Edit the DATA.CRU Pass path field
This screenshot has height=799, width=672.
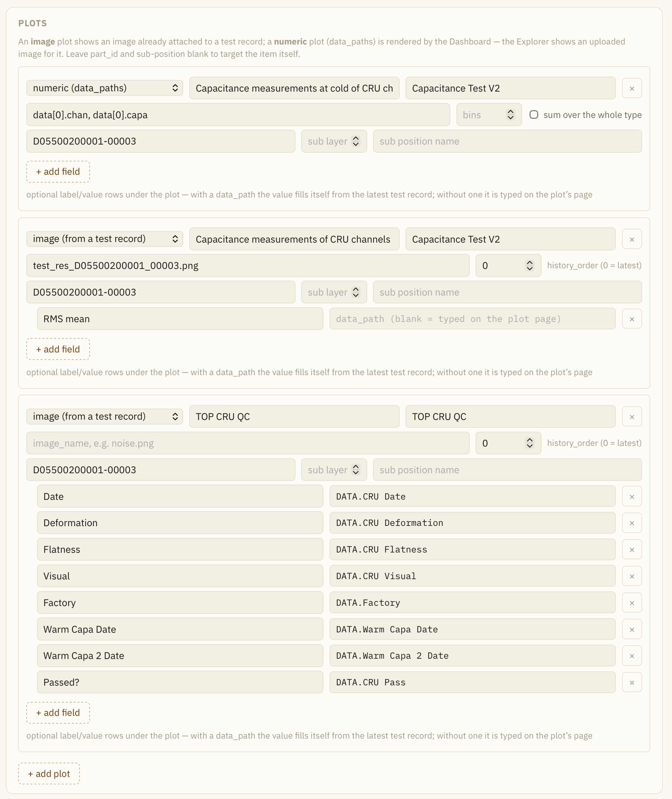click(472, 682)
